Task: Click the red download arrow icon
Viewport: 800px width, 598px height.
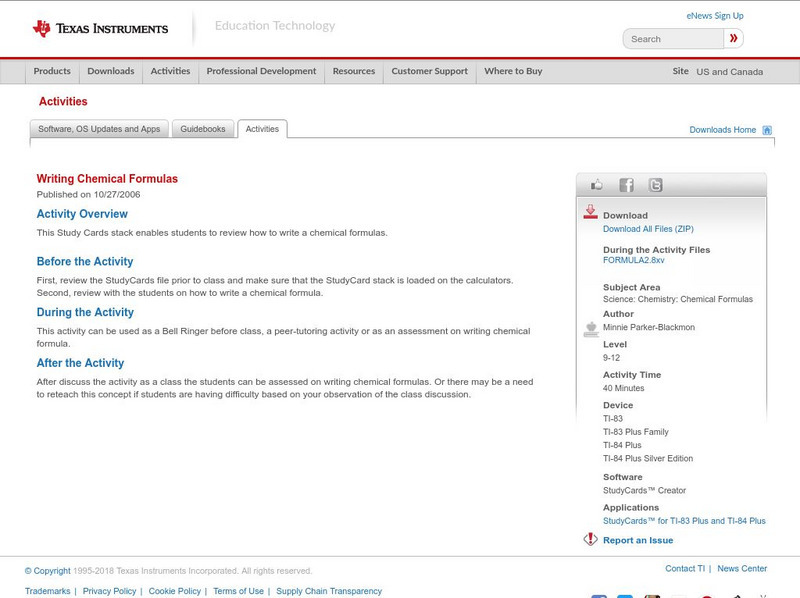Action: pos(590,211)
